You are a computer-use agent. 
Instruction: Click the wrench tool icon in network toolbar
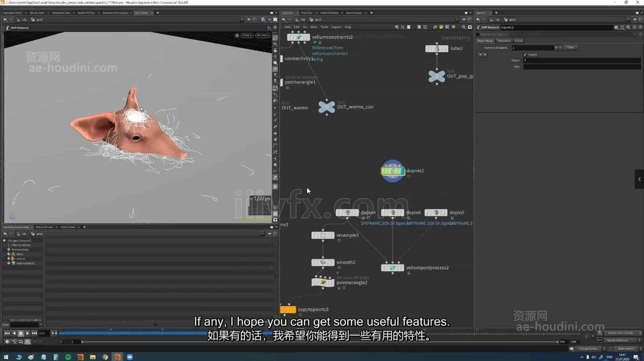397,27
